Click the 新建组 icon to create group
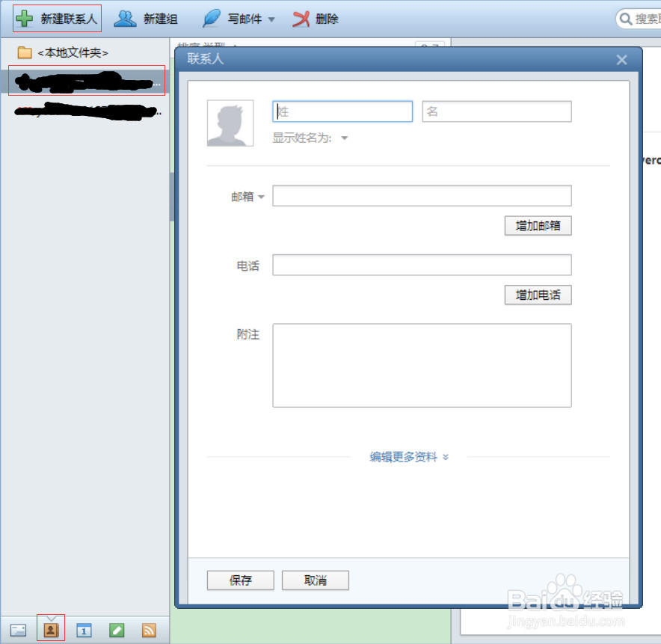Viewport: 661px width, 644px height. point(125,18)
